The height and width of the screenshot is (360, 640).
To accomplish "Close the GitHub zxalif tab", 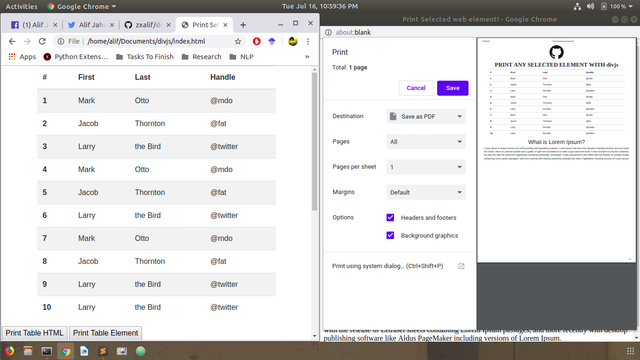I will pos(169,25).
